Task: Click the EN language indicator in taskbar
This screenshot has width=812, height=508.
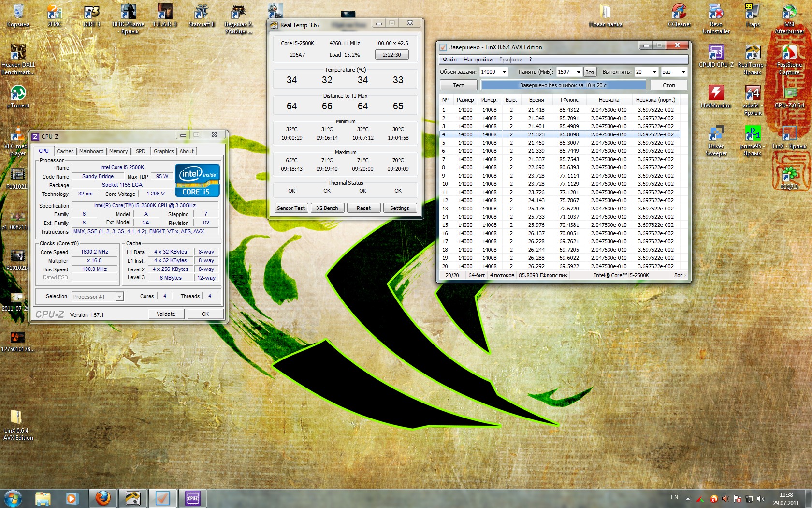Action: tap(674, 497)
